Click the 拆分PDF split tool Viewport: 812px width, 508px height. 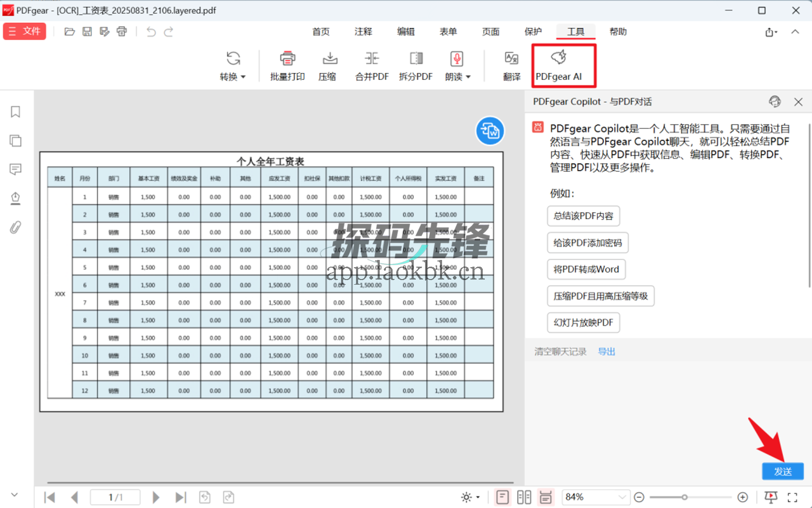tap(416, 66)
